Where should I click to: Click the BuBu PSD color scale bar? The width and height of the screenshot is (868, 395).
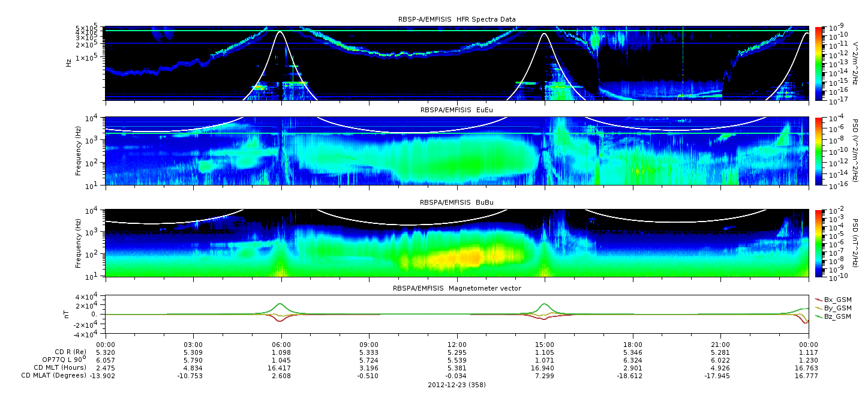tap(819, 243)
